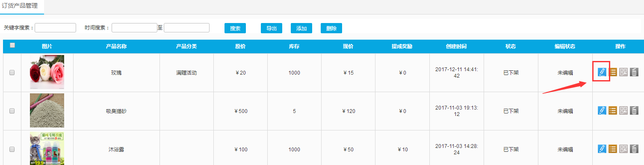Click the trash icon in 吸臭猫砂 row
Image resolution: width=644 pixels, height=165 pixels.
click(x=634, y=110)
